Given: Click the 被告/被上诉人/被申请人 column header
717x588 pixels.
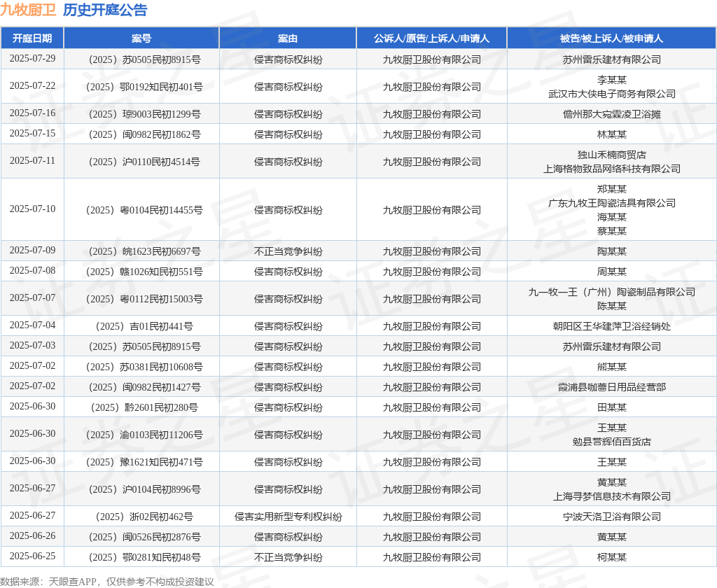Looking at the screenshot, I should tap(611, 38).
